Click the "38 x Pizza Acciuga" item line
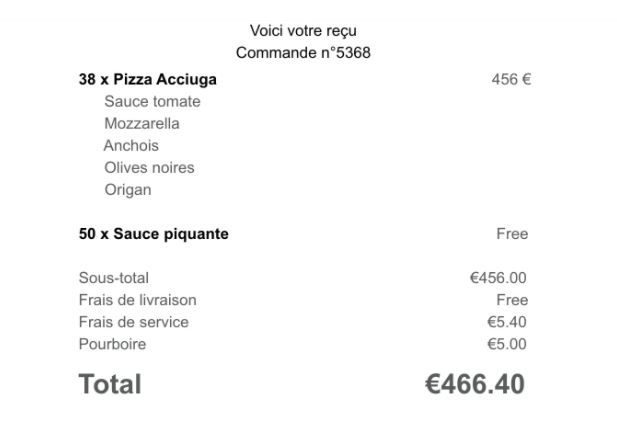The image size is (617, 424). (x=147, y=80)
